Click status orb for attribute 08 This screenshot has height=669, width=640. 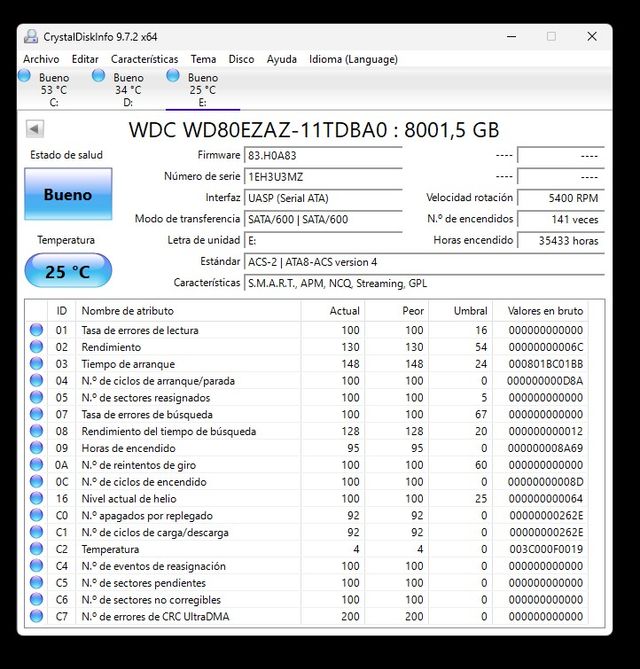pyautogui.click(x=36, y=431)
